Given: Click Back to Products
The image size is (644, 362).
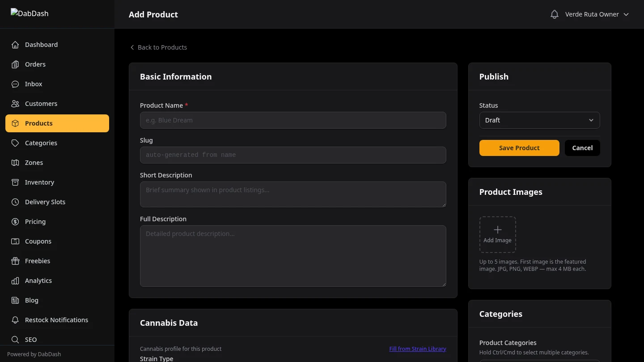Looking at the screenshot, I should pos(158,47).
